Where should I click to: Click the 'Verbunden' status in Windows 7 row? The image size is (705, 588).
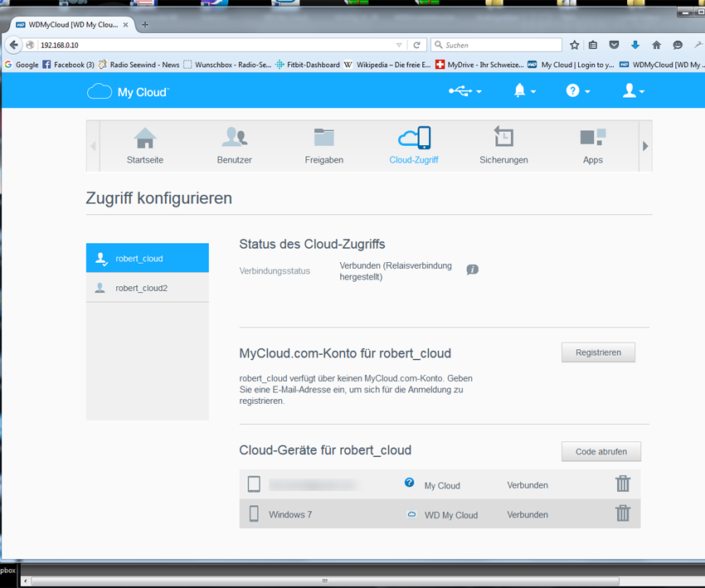tap(528, 515)
